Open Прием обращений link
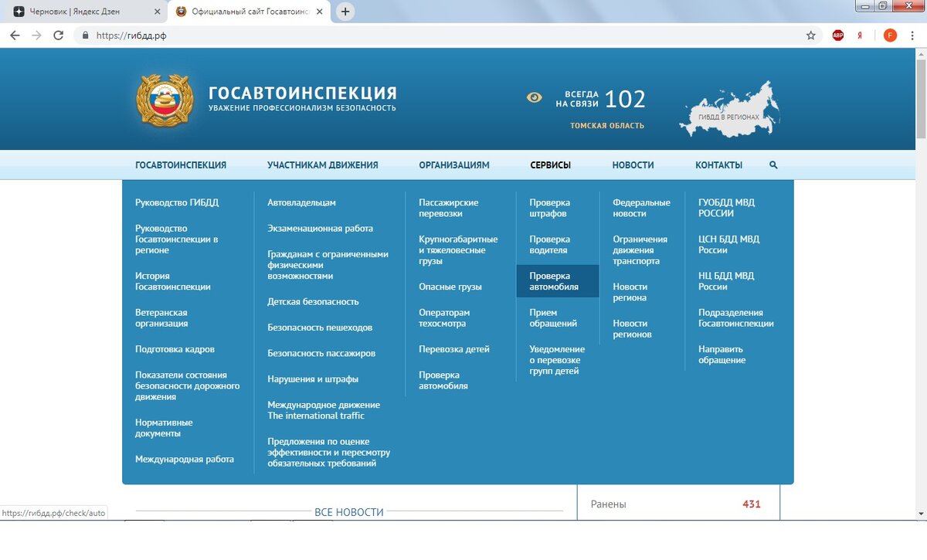 point(553,318)
